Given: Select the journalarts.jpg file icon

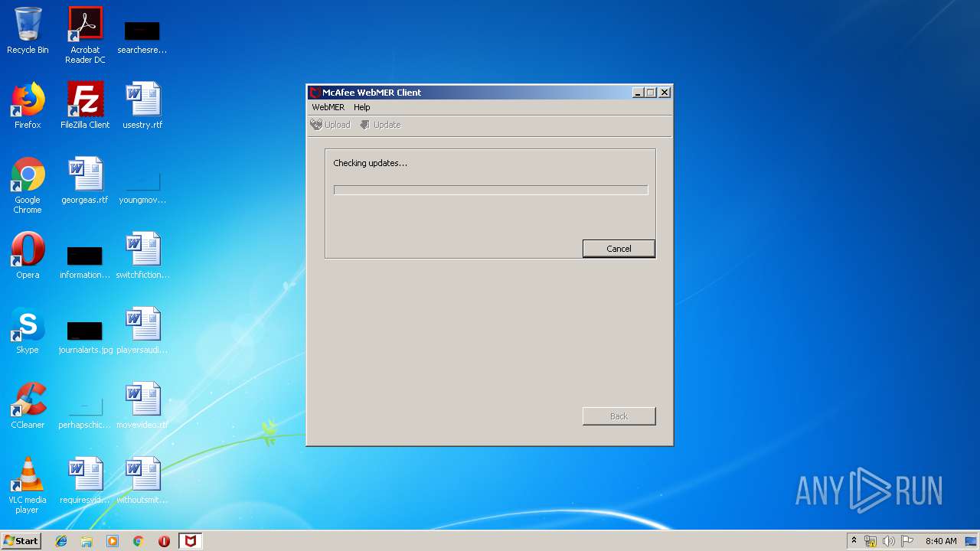Looking at the screenshot, I should pos(85,335).
